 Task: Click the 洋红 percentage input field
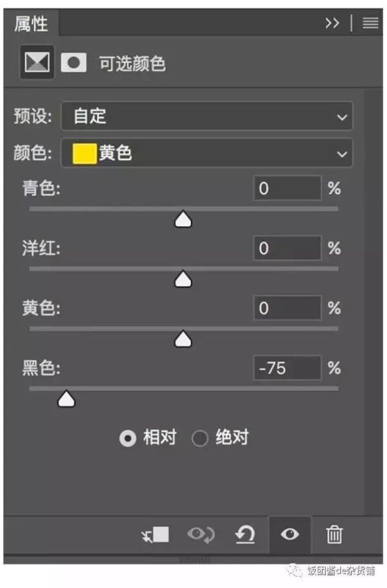[287, 248]
